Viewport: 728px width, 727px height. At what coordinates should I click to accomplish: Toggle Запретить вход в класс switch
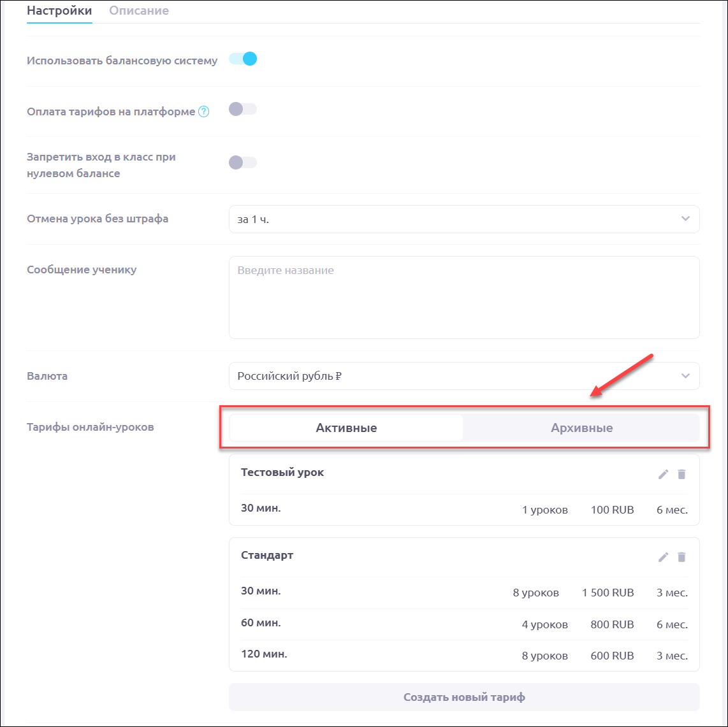point(243,163)
